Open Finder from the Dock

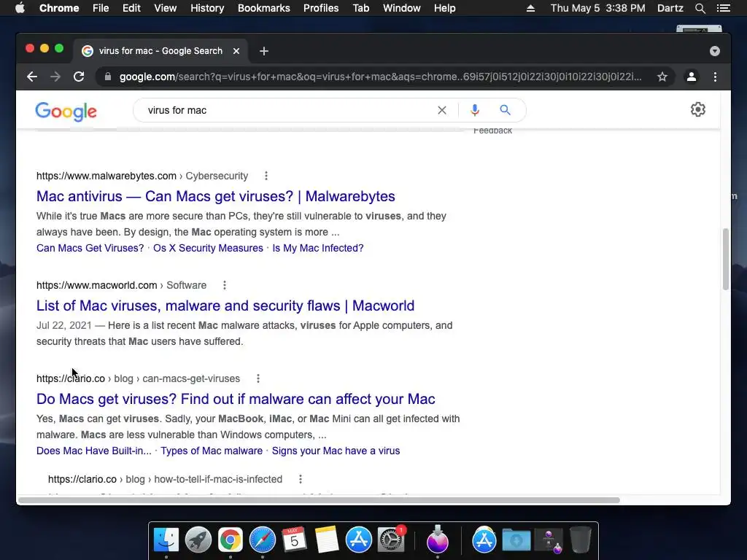coord(166,540)
